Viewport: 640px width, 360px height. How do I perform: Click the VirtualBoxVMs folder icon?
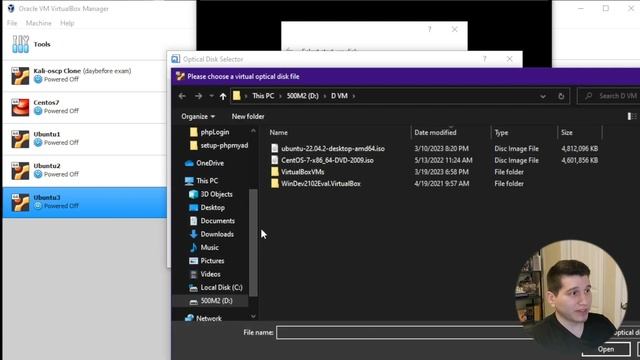[x=275, y=172]
